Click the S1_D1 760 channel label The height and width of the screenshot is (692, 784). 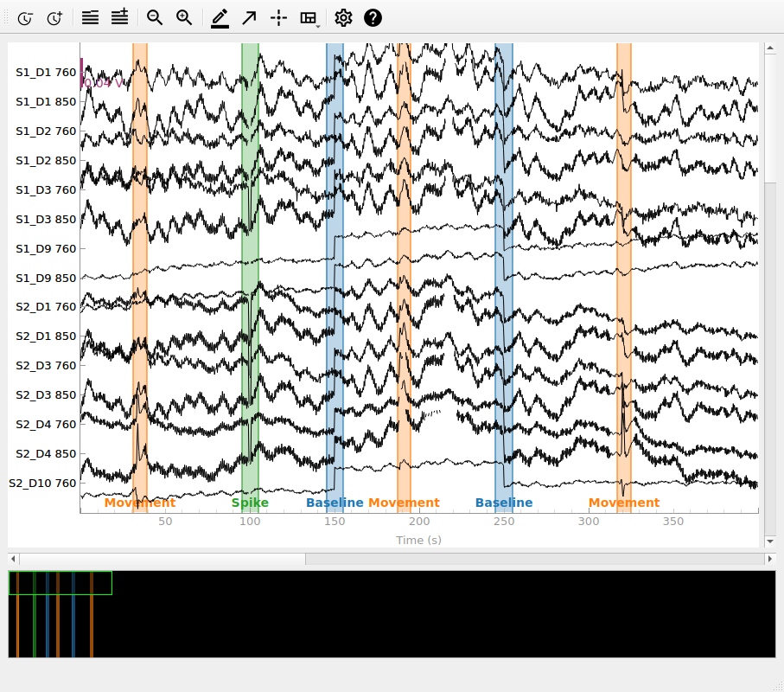(x=46, y=73)
